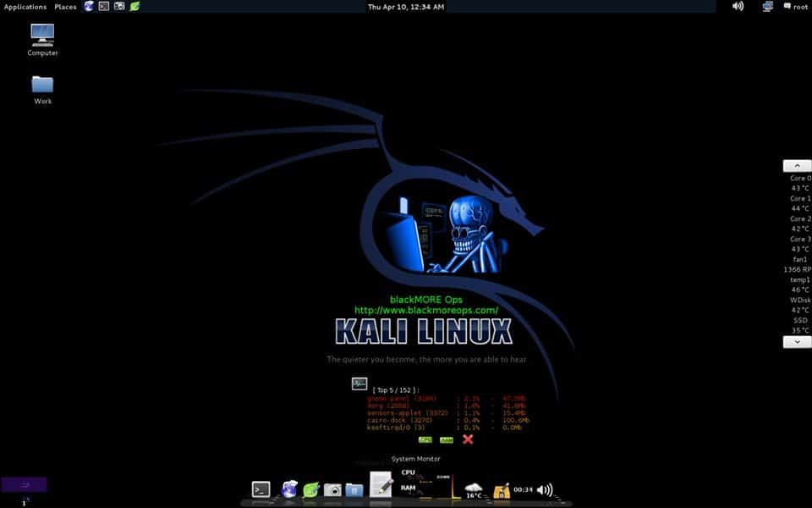This screenshot has height=508, width=812.
Task: Click the purple taskbar button at bottom-left
Action: (x=24, y=484)
